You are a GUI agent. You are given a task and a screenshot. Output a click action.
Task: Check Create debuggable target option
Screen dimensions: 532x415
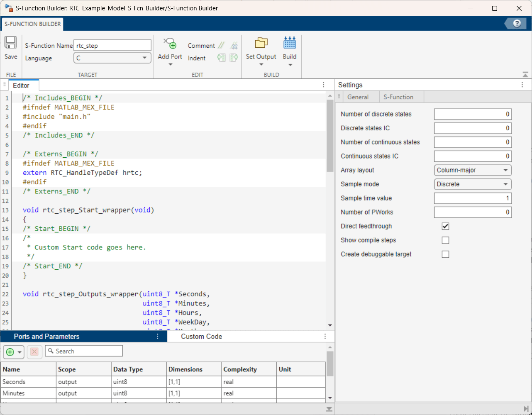click(x=445, y=254)
